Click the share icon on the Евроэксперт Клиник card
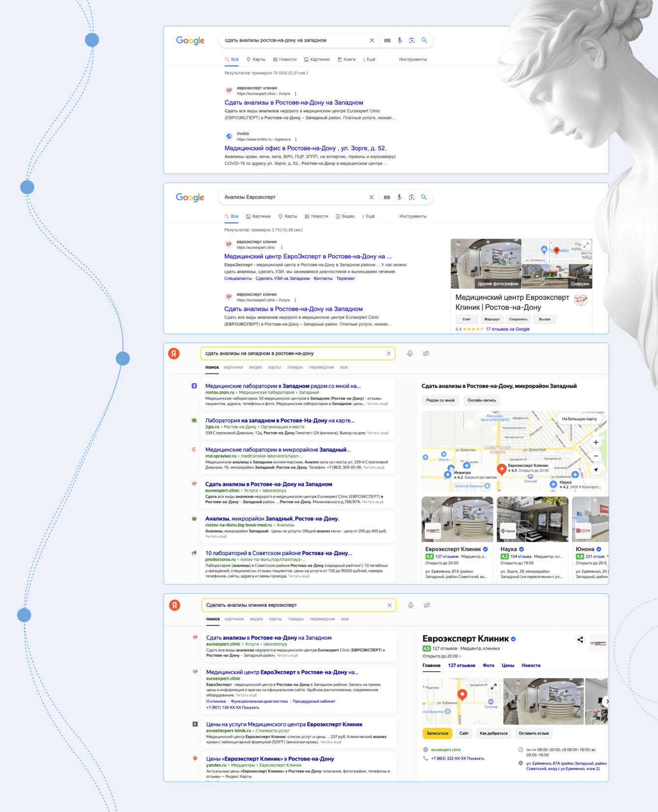 click(580, 640)
